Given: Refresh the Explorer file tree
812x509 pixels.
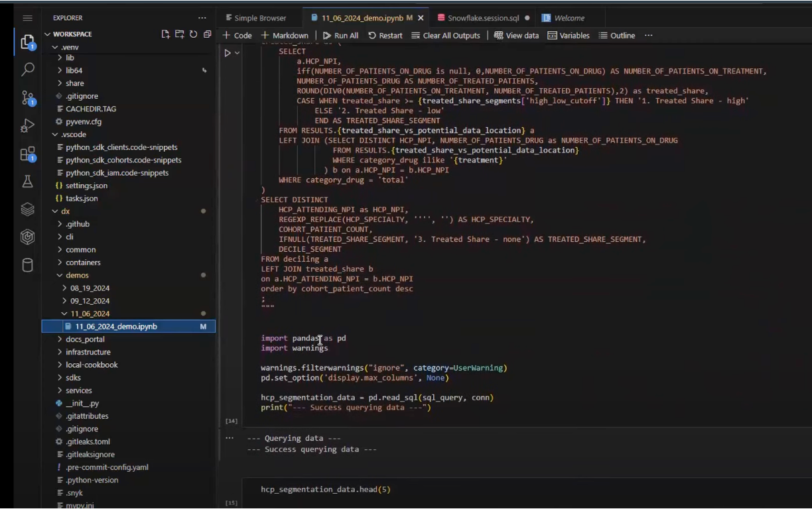Looking at the screenshot, I should pos(193,34).
